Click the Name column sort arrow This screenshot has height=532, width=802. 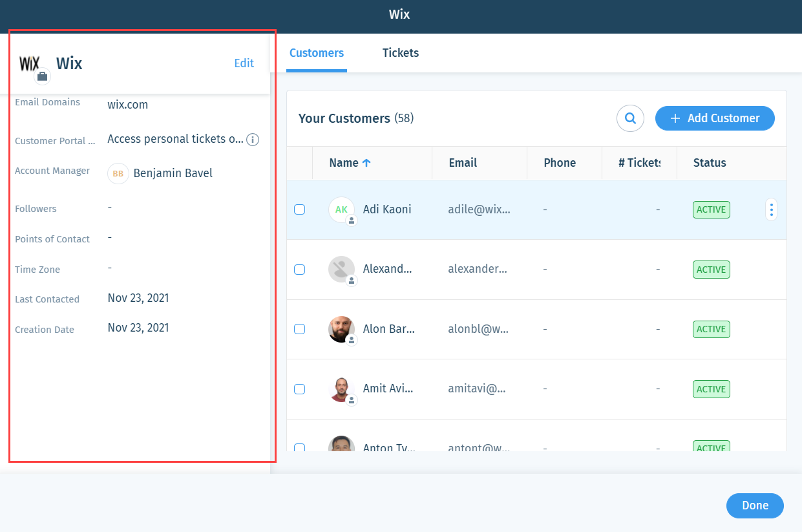pyautogui.click(x=366, y=163)
